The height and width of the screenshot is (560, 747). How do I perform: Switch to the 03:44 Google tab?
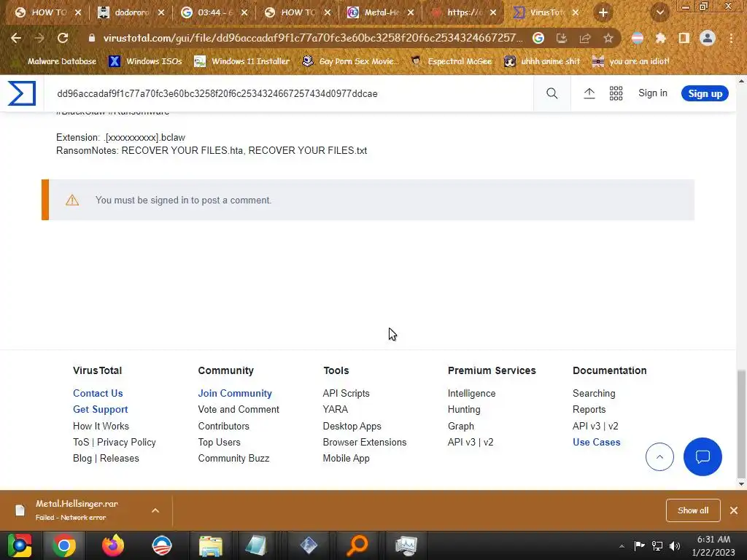pyautogui.click(x=214, y=12)
